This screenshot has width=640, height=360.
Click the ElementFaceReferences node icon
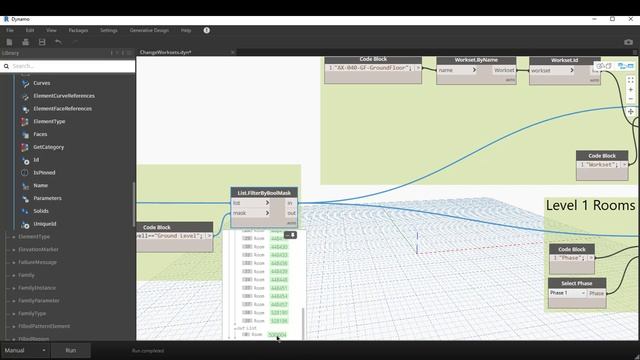point(25,109)
